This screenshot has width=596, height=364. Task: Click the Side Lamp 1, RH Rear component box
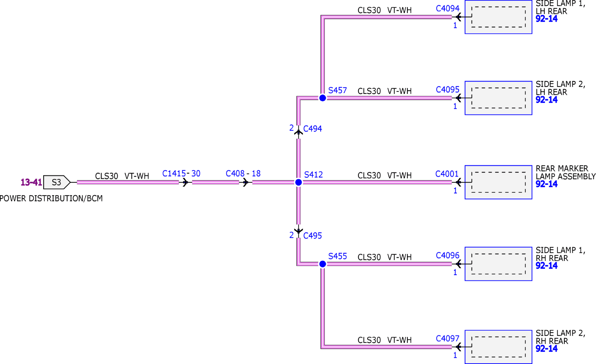[x=498, y=264]
